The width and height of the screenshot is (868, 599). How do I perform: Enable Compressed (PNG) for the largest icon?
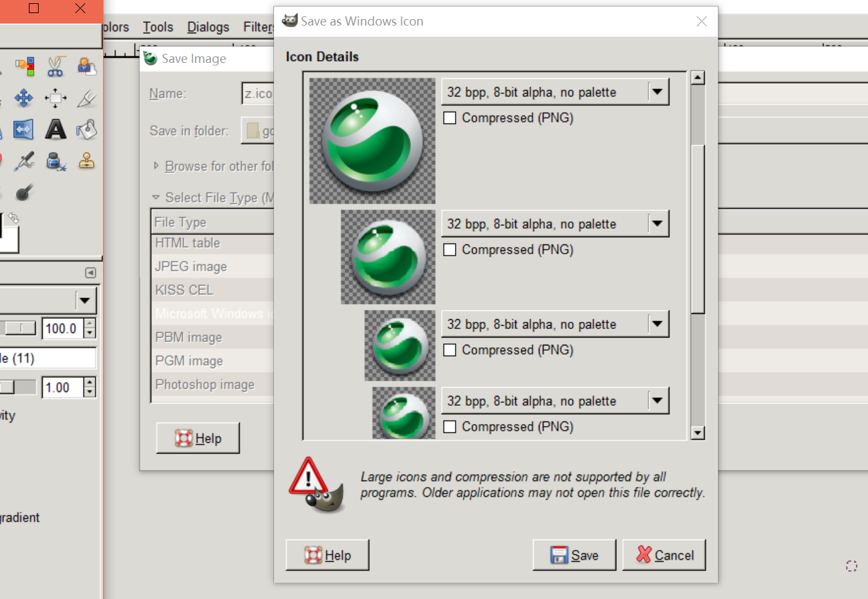point(450,118)
